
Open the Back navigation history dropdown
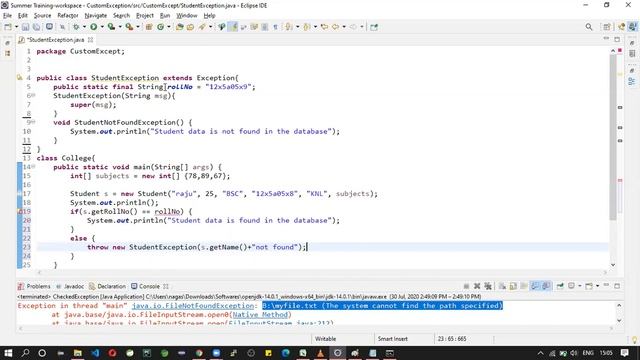click(344, 27)
